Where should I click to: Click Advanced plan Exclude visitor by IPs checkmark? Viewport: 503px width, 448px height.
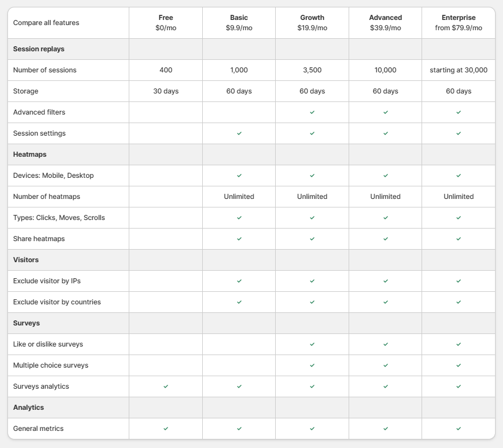tap(386, 281)
